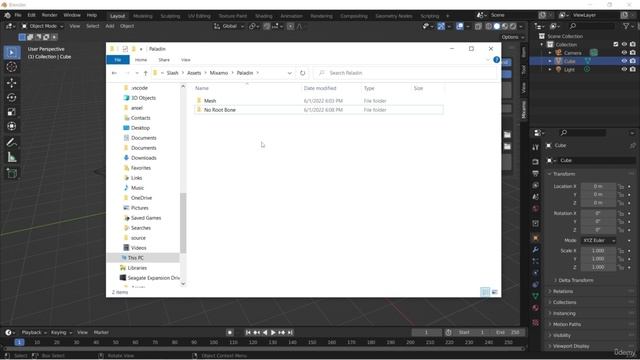Open the XYZ Euler rotation mode dropdown
The height and width of the screenshot is (360, 640).
[598, 240]
